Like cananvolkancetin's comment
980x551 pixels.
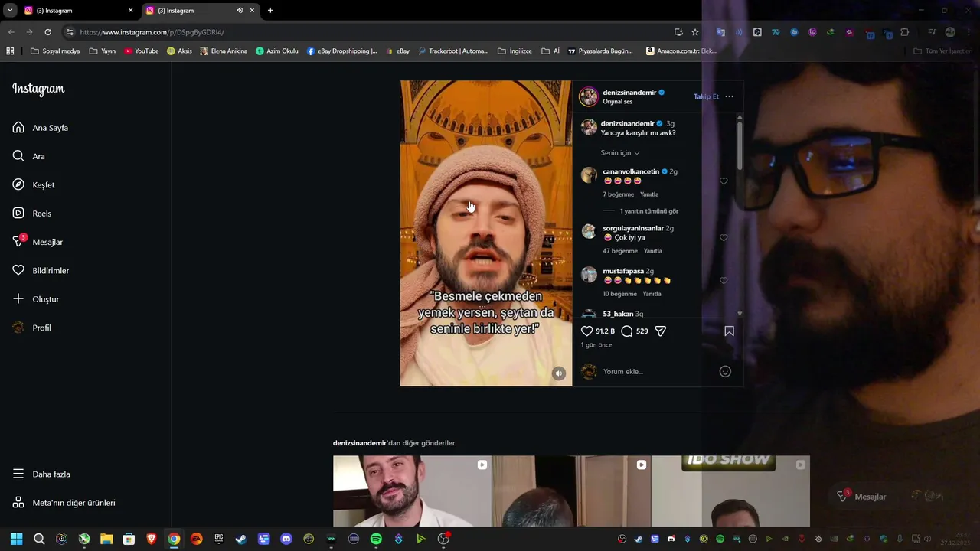(724, 181)
